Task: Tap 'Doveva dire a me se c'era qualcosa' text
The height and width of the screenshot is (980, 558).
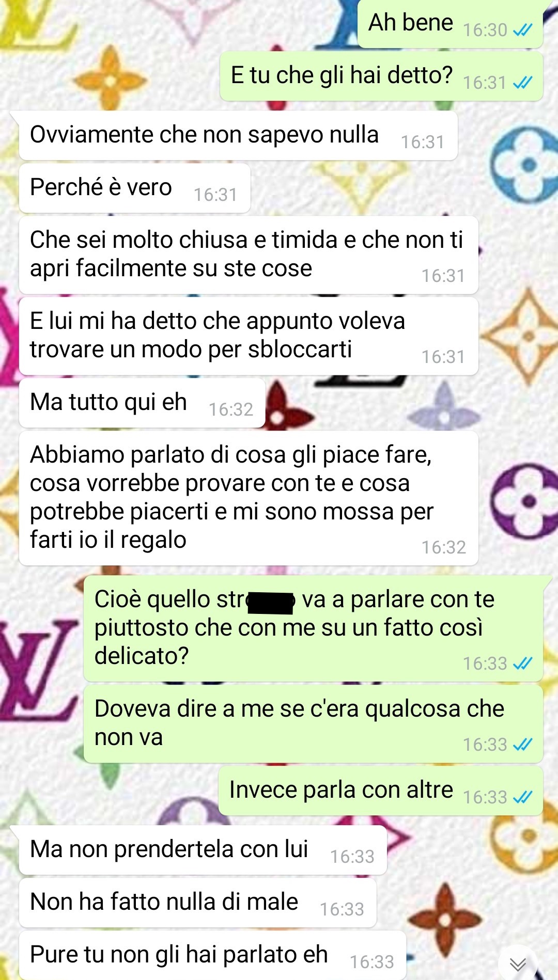Action: pos(299,723)
